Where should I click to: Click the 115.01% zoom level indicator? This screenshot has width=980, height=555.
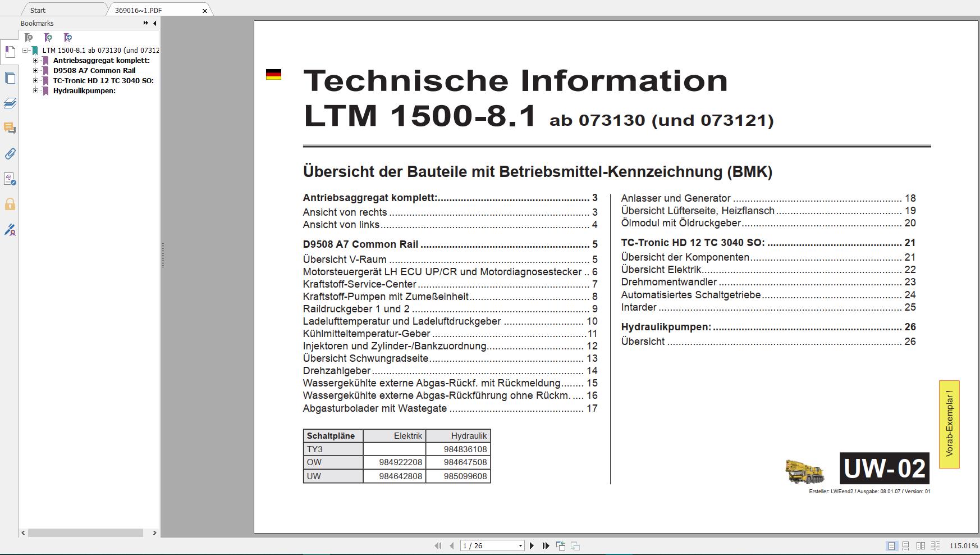[963, 545]
